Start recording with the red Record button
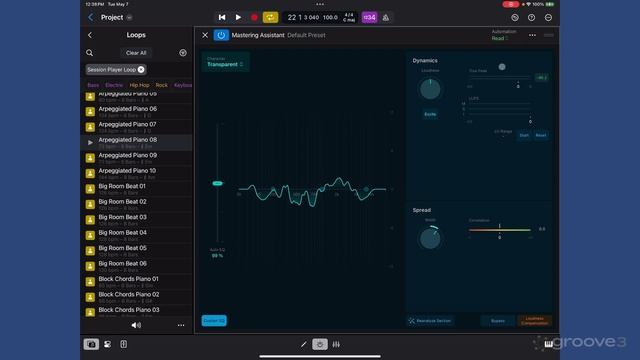This screenshot has height=360, width=640. pyautogui.click(x=254, y=18)
